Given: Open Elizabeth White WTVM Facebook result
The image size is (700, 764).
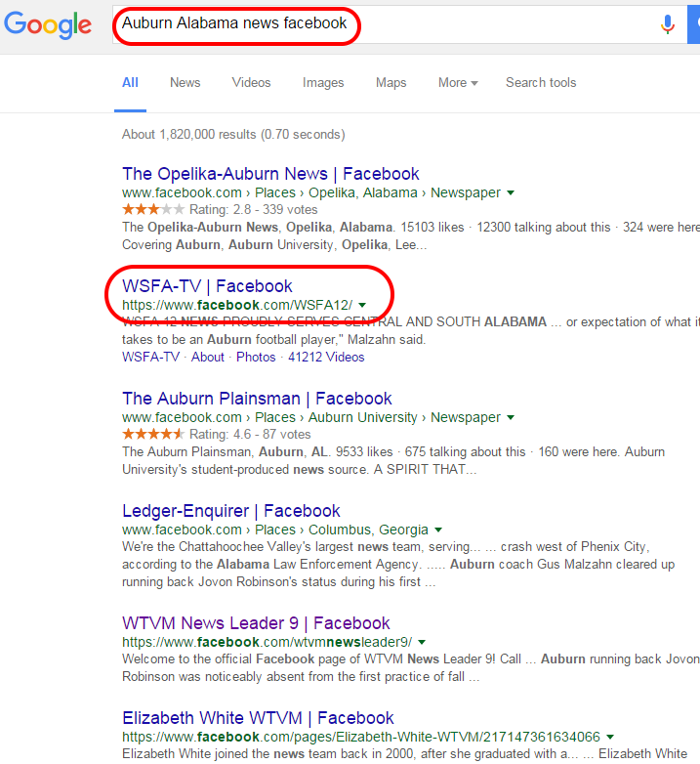Looking at the screenshot, I should click(258, 718).
